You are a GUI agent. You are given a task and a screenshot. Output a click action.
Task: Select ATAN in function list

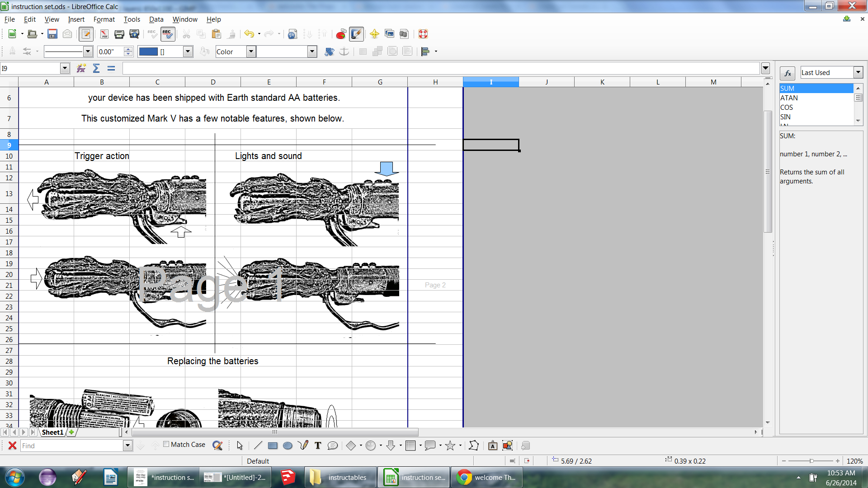[x=789, y=98]
